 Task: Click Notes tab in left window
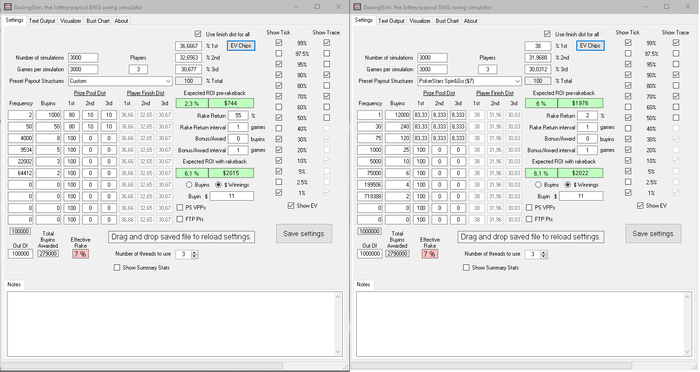[x=14, y=284]
